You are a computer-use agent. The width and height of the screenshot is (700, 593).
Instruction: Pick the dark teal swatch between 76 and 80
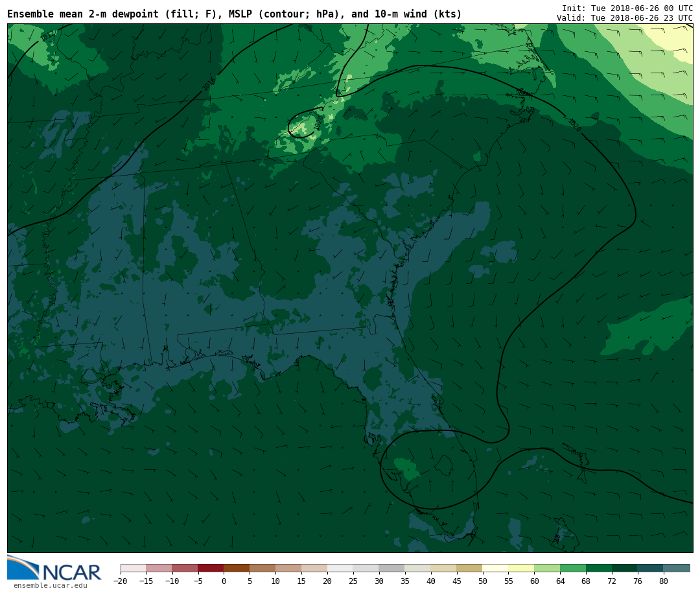coord(651,568)
